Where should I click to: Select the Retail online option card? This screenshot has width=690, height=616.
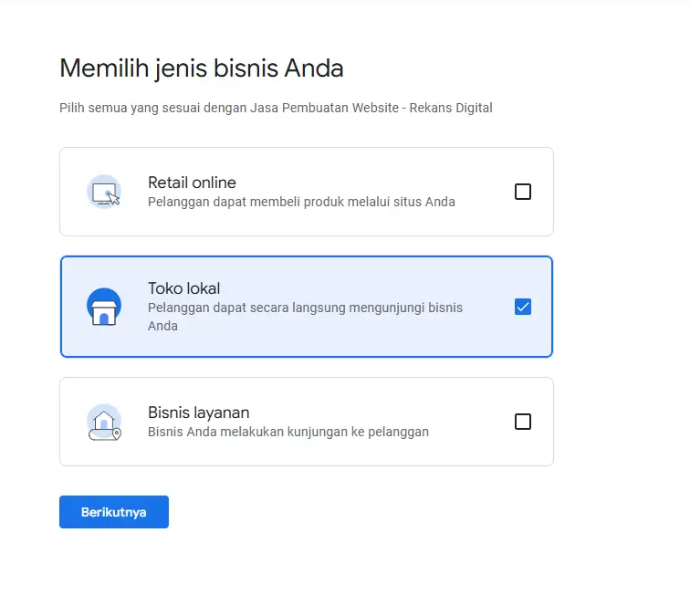pyautogui.click(x=307, y=192)
